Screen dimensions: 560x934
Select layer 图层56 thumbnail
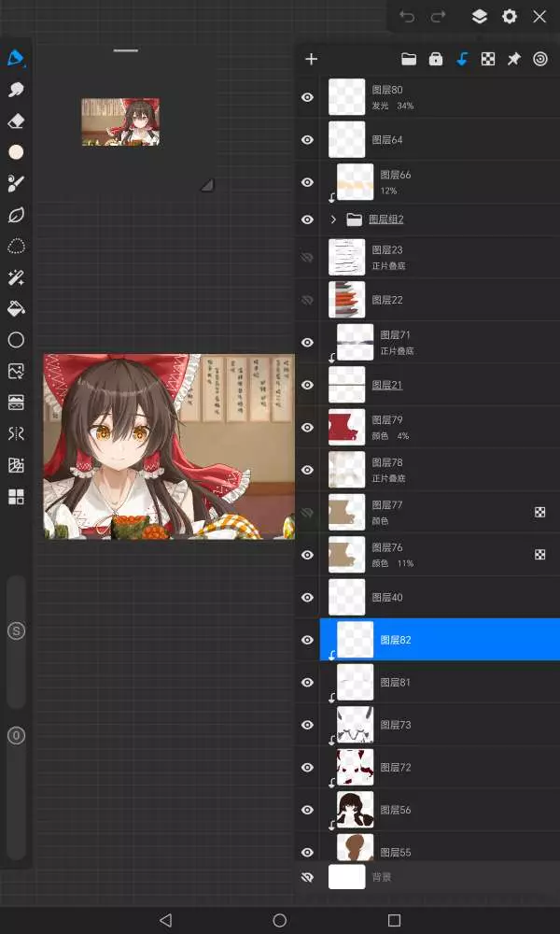tap(356, 810)
